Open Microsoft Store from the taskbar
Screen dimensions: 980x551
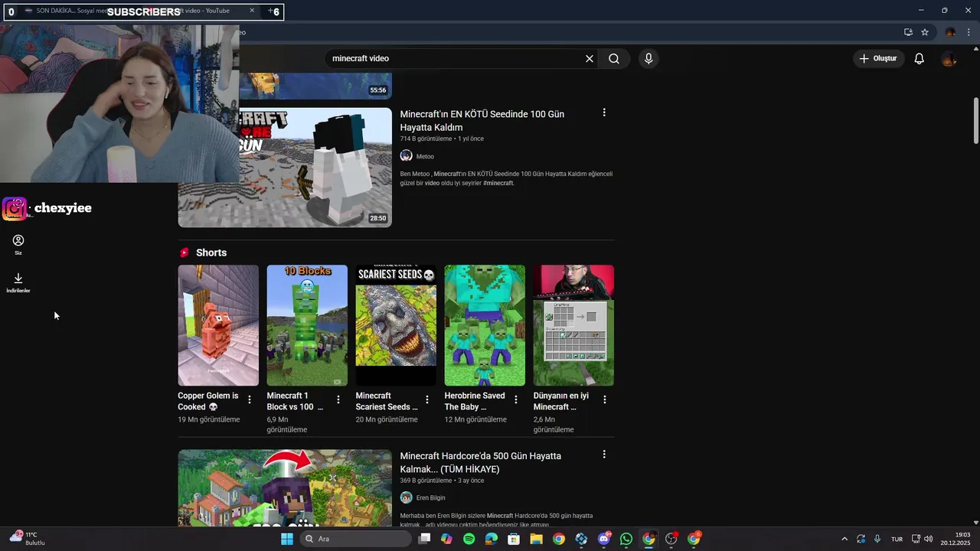pyautogui.click(x=514, y=539)
